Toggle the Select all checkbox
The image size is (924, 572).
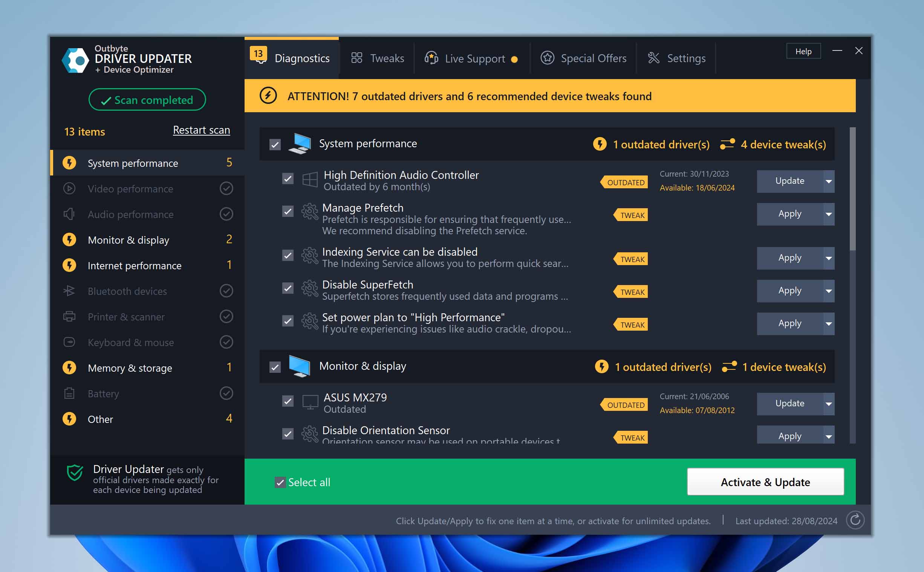280,482
